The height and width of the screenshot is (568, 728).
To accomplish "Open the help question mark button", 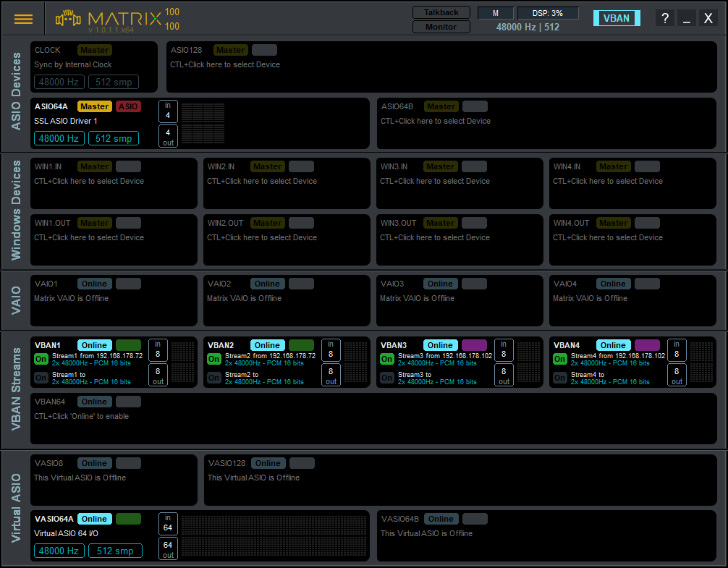I will [665, 19].
